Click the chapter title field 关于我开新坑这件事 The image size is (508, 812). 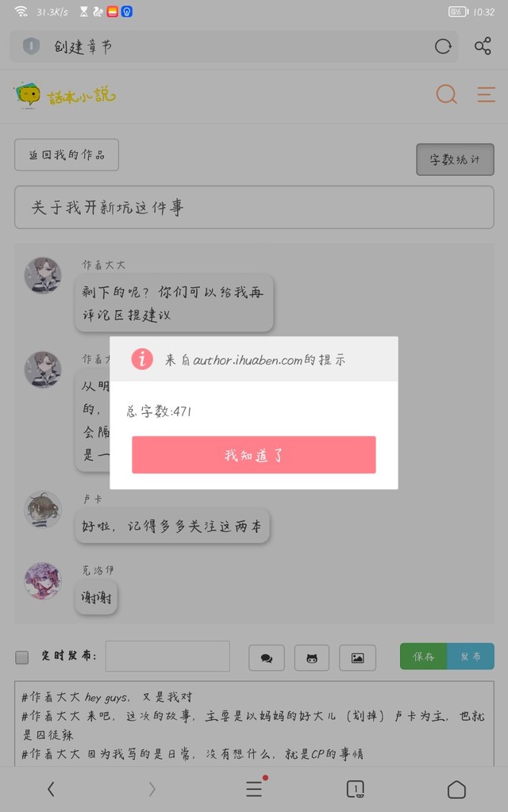pyautogui.click(x=254, y=207)
